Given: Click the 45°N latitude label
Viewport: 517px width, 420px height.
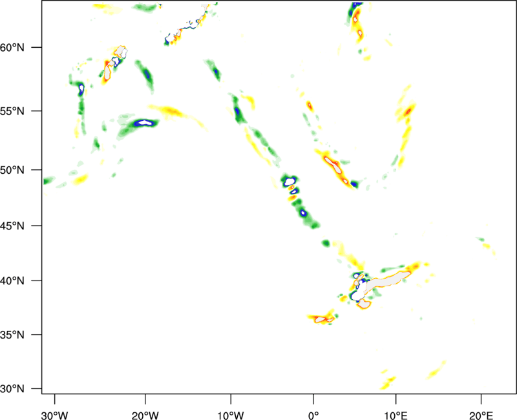Looking at the screenshot, I should point(12,226).
